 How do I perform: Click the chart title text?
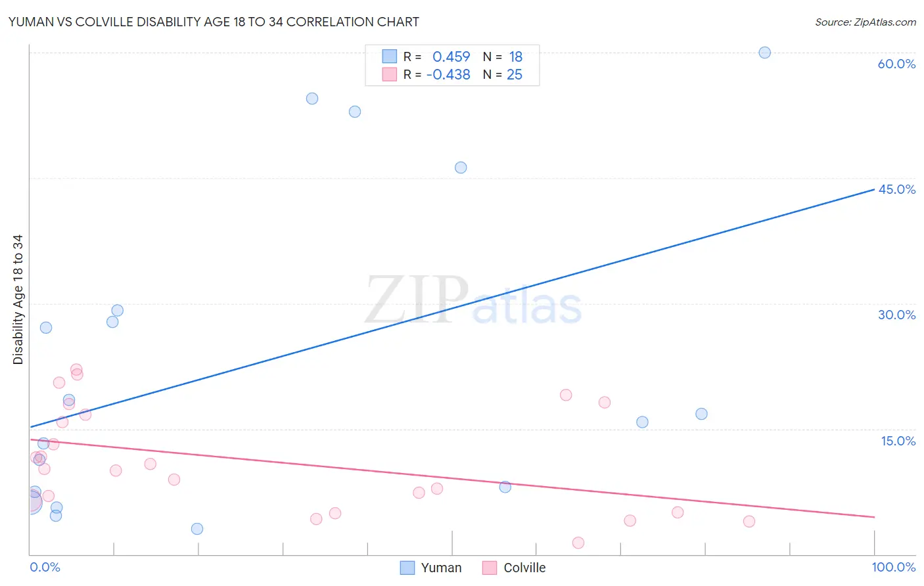(214, 22)
